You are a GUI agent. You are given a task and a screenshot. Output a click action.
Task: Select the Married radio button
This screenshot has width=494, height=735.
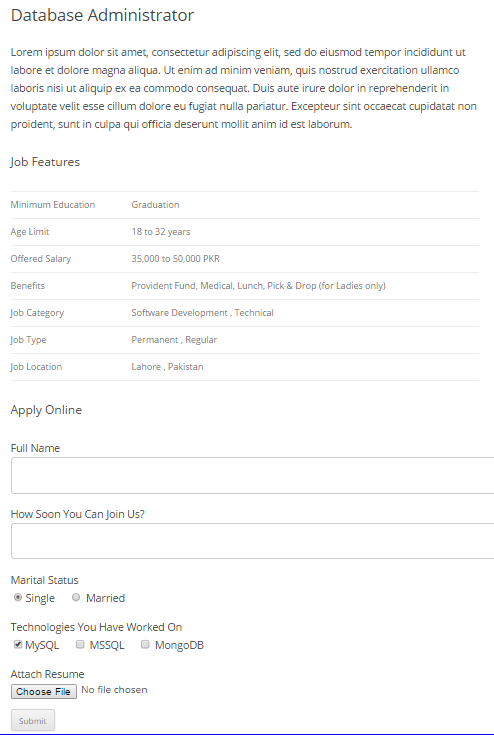click(76, 597)
